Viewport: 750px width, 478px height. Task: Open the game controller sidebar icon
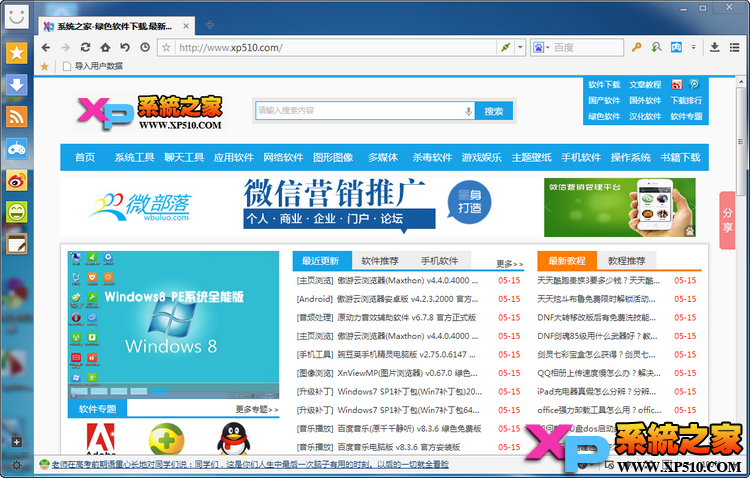(x=16, y=148)
